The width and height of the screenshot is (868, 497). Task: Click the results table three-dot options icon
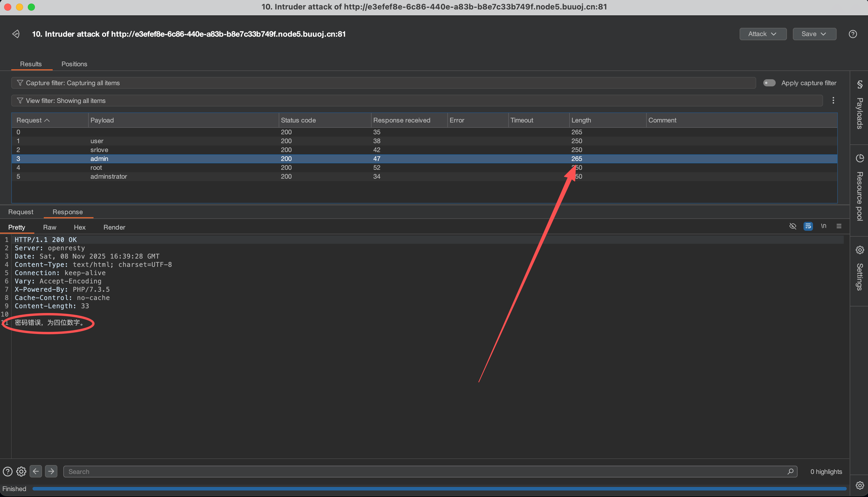click(833, 100)
